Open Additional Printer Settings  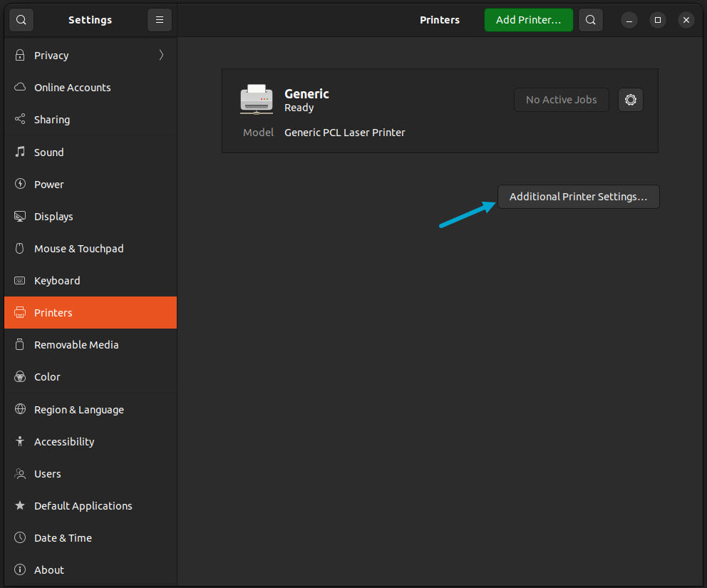tap(578, 196)
